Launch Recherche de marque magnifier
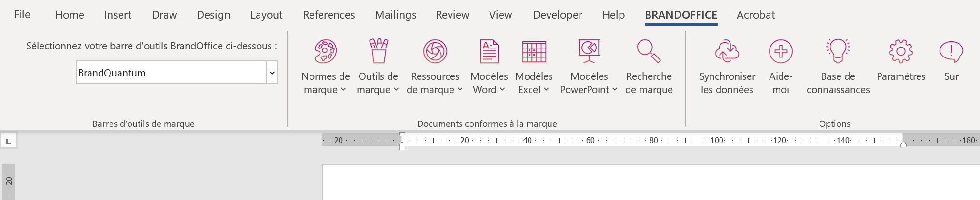 (x=649, y=51)
